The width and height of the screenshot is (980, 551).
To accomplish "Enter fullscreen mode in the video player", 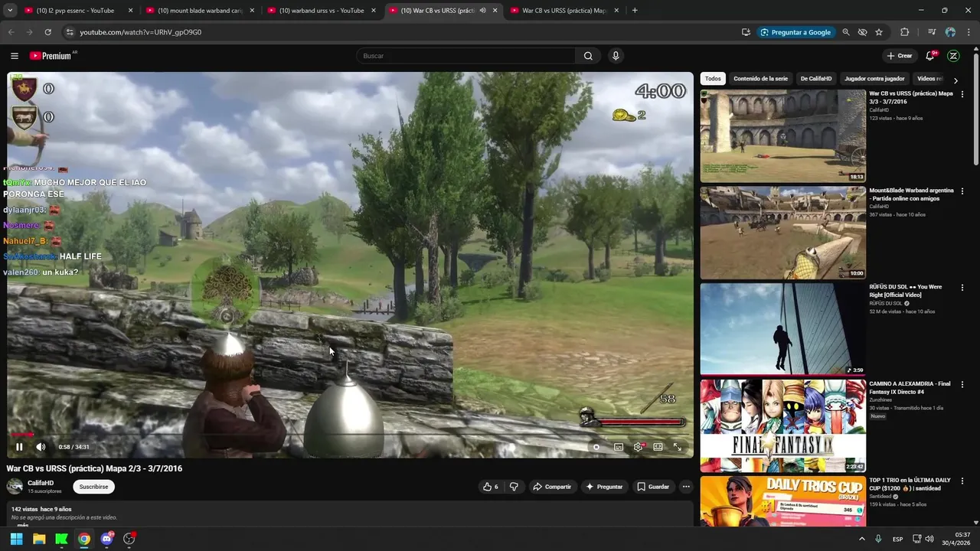I will point(678,447).
